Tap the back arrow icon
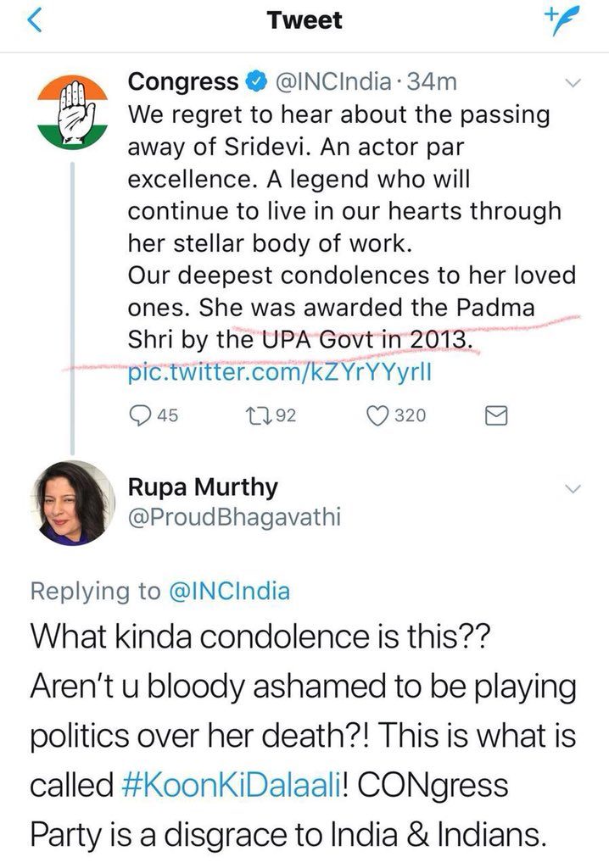Screen dimensions: 609x868 point(35,21)
